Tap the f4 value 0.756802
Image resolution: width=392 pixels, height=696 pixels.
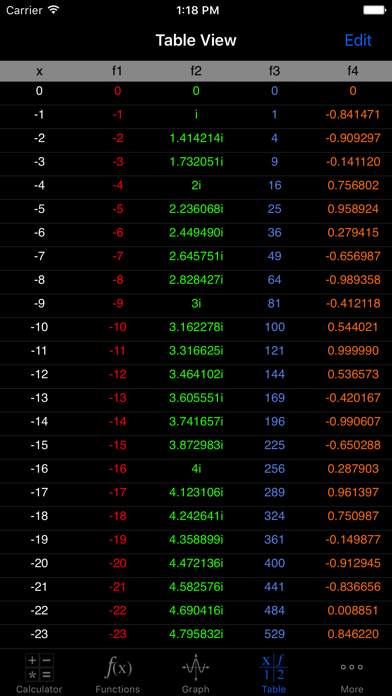pos(352,186)
